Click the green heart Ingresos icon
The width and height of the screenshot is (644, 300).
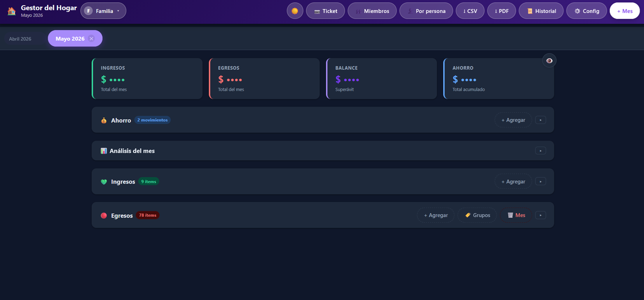coord(104,182)
